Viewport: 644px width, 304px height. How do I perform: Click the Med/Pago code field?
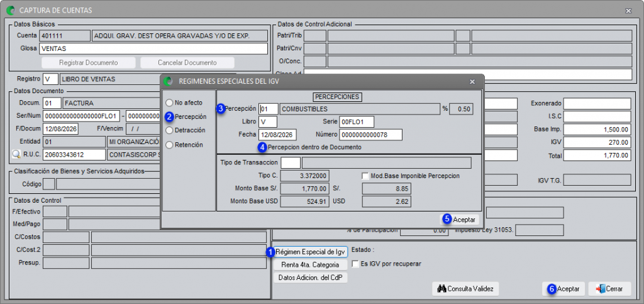click(x=55, y=224)
